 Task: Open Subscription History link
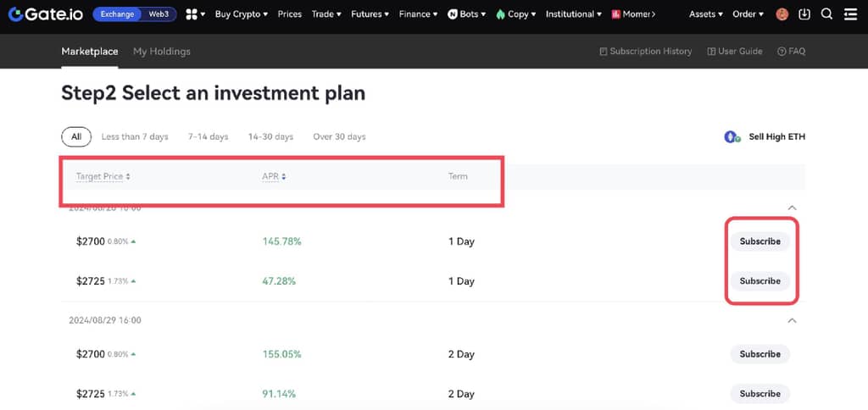coord(645,52)
